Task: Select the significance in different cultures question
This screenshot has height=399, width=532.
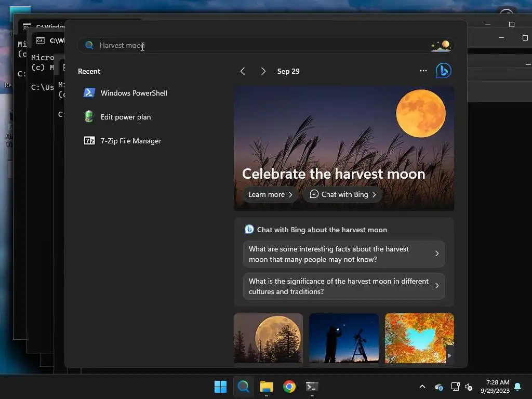Action: pos(344,286)
